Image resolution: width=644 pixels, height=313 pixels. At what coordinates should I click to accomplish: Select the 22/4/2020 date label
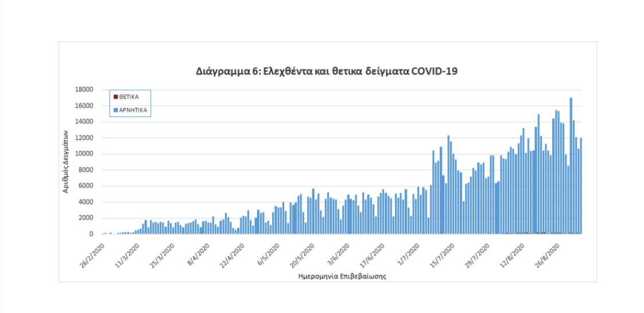pos(232,253)
